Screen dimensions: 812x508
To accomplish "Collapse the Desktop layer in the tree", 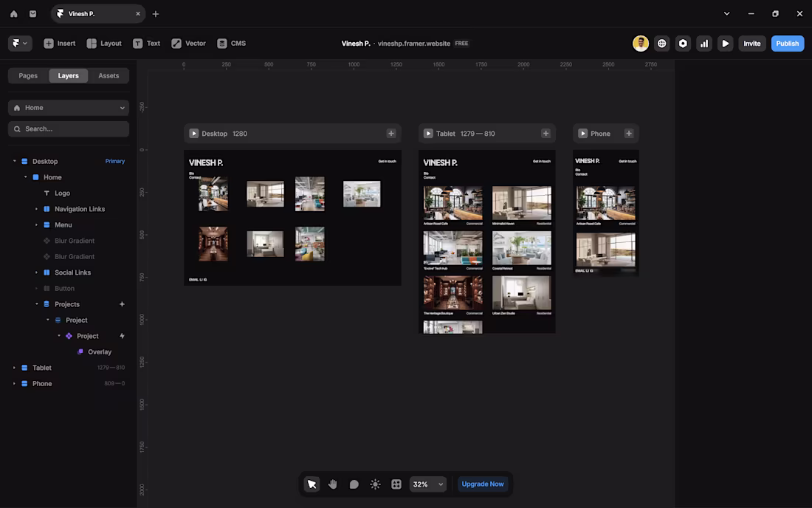I will pyautogui.click(x=14, y=161).
